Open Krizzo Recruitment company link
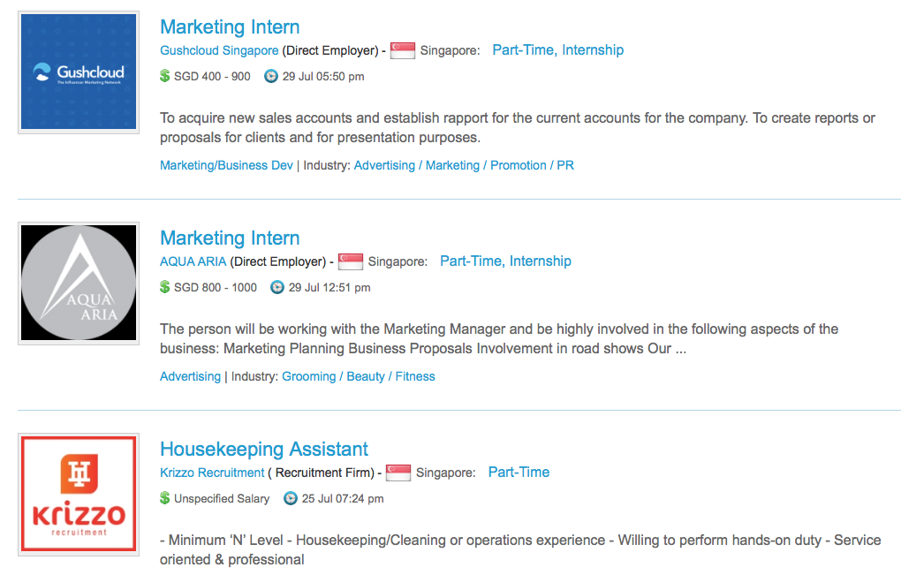 212,473
